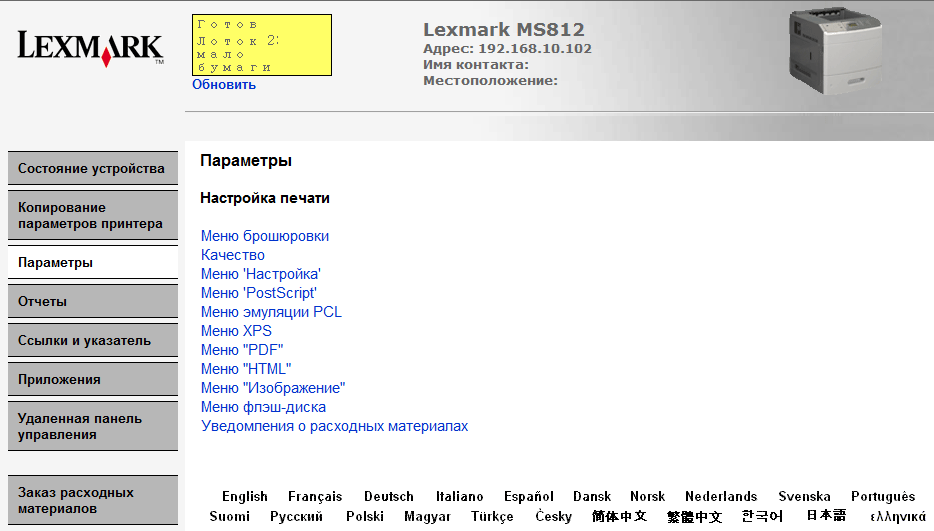
Task: Switch language to Norsk
Action: pyautogui.click(x=647, y=496)
